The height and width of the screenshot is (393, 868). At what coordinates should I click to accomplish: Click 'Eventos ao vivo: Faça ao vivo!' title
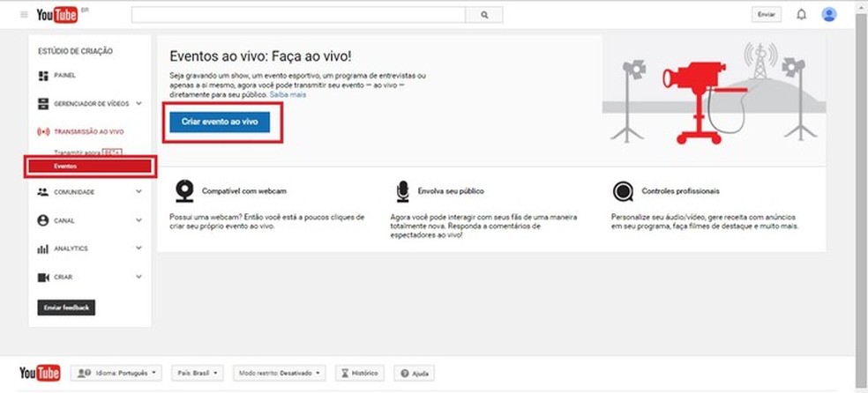261,56
